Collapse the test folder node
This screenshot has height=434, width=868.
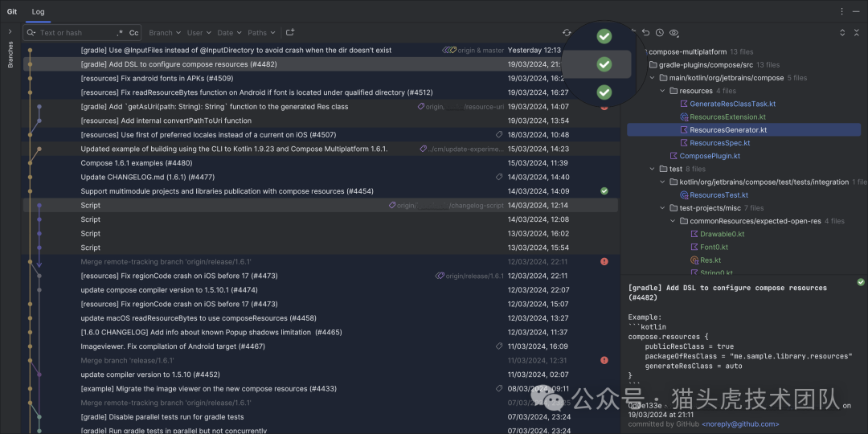coord(652,169)
